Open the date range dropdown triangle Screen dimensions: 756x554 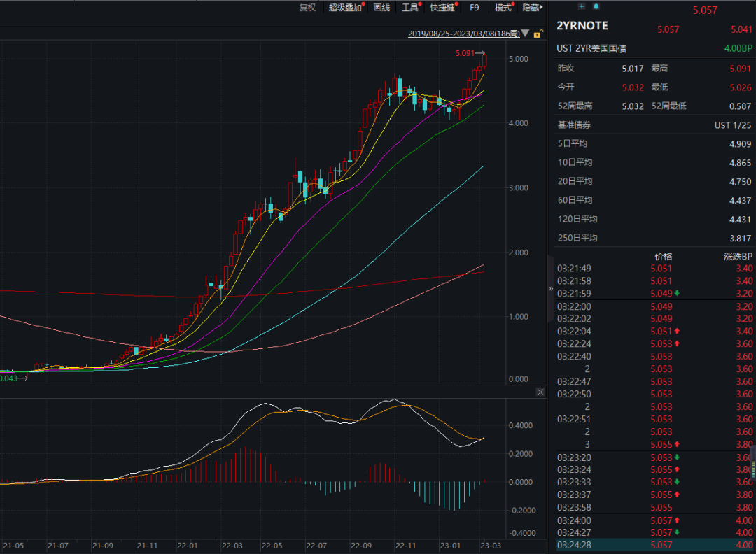526,34
